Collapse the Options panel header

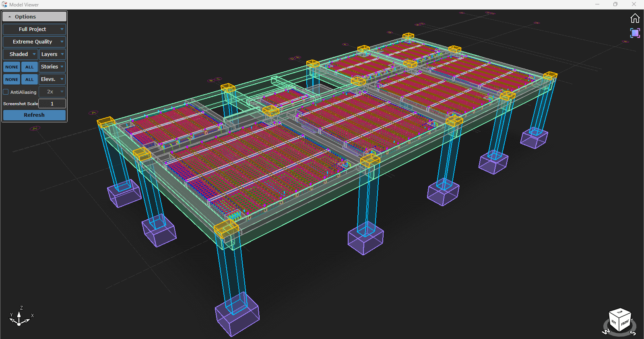pos(34,17)
